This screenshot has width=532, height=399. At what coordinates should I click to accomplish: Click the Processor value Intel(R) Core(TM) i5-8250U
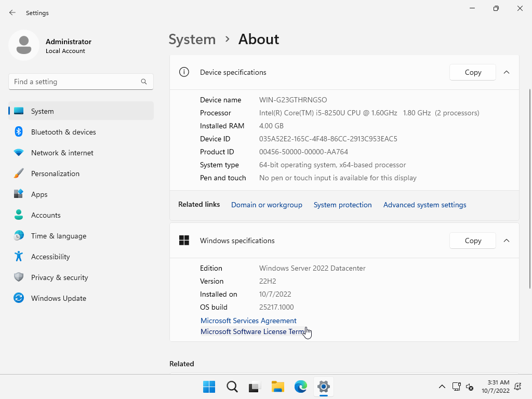click(x=369, y=113)
